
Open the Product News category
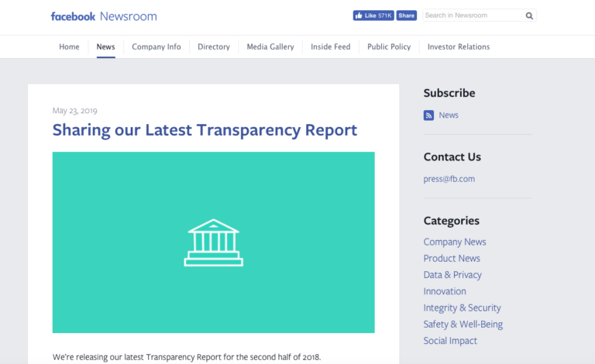(x=452, y=258)
